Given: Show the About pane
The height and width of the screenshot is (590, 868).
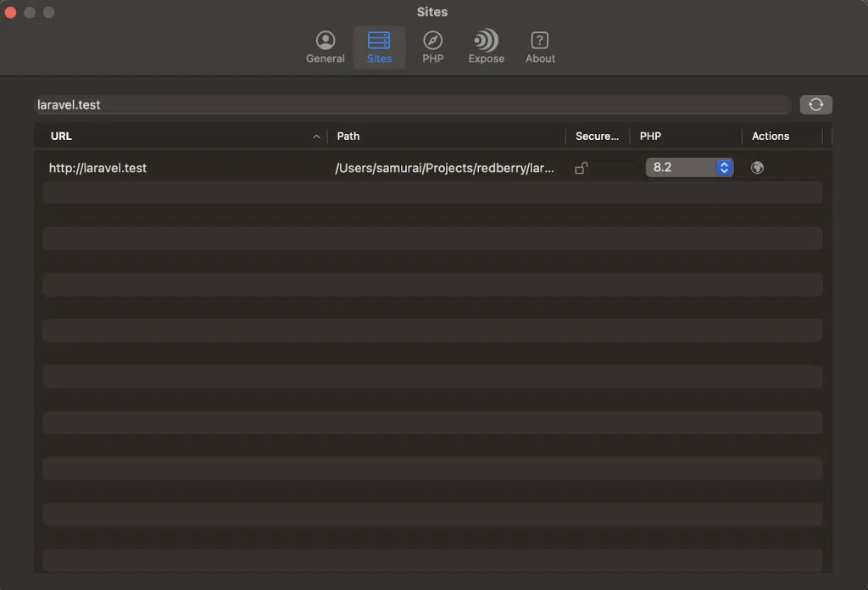Looking at the screenshot, I should [540, 47].
